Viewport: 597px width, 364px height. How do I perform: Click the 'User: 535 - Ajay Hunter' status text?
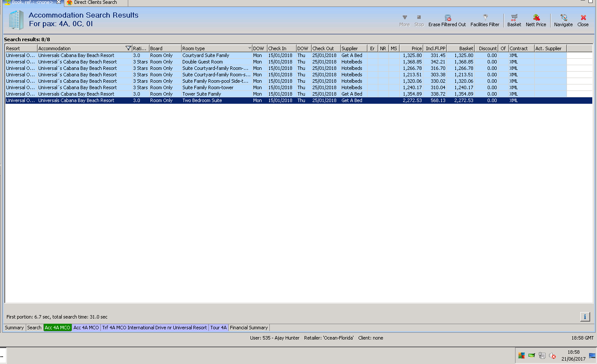tap(275, 338)
